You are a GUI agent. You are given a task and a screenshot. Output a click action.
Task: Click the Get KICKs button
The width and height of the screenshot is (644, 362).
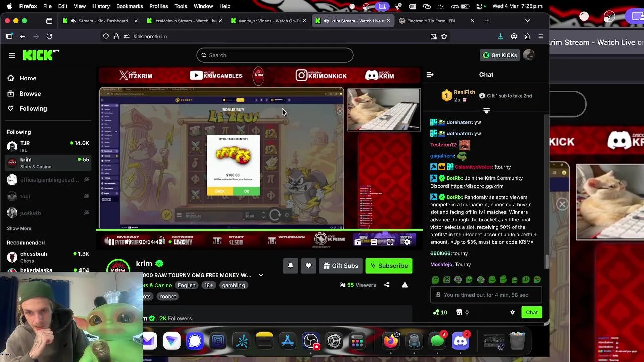coord(500,55)
